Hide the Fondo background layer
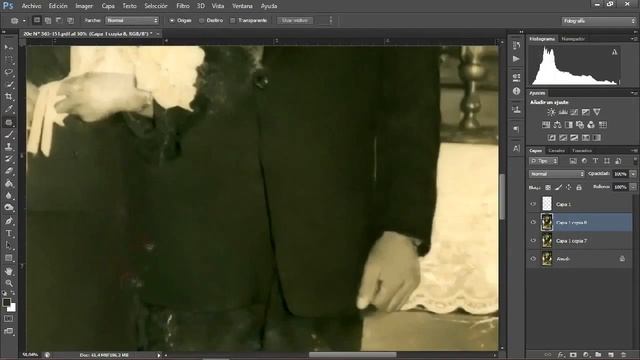Viewport: 640px width, 360px height. pos(533,259)
